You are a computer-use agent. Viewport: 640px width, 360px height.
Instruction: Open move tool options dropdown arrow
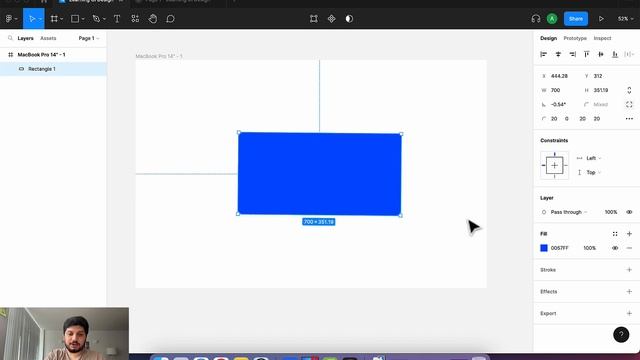point(40,19)
